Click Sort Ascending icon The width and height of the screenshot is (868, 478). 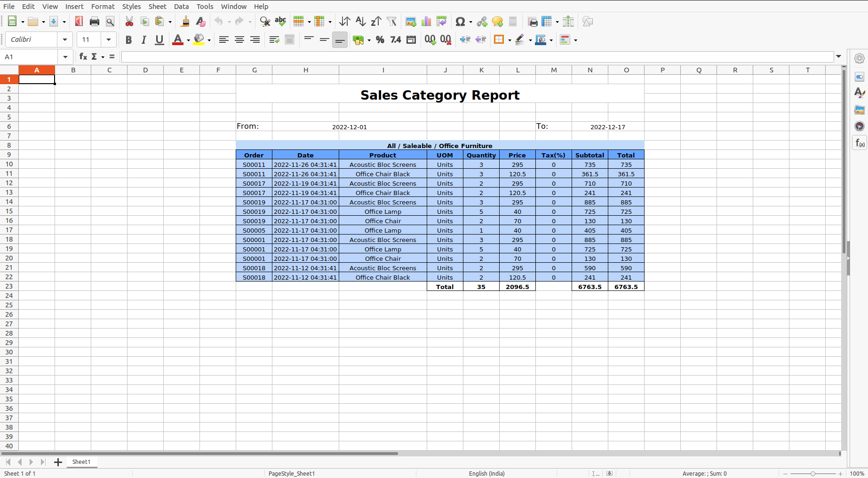pyautogui.click(x=360, y=22)
